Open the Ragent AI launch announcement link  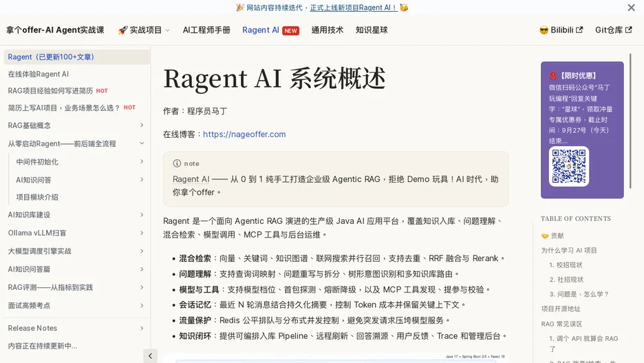pos(354,8)
